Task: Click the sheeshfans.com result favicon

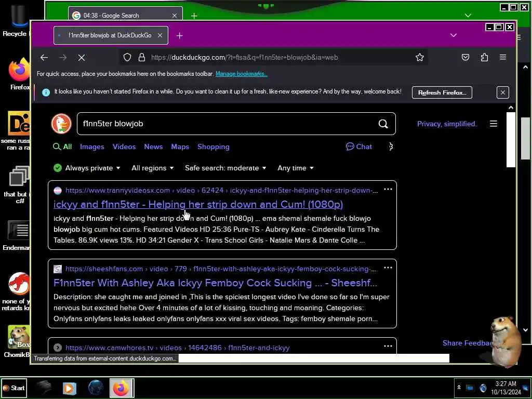Action: tap(58, 269)
